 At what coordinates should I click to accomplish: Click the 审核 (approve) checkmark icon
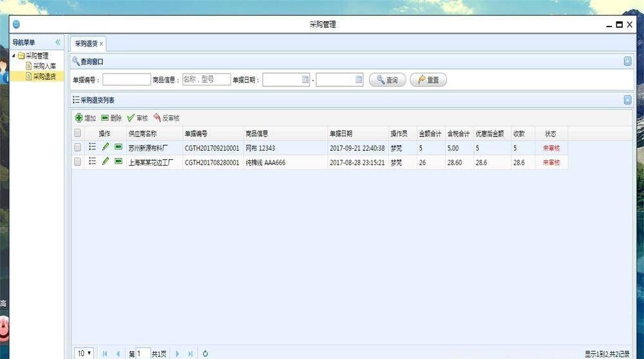pyautogui.click(x=131, y=118)
